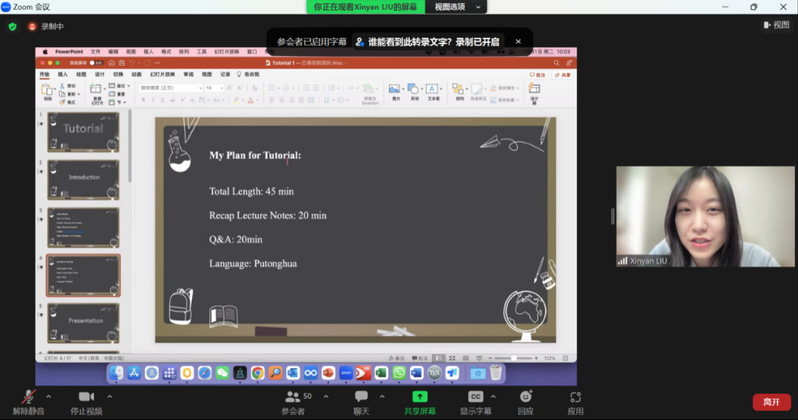Image resolution: width=798 pixels, height=420 pixels.
Task: Click the red leave meeting button
Action: coord(770,402)
